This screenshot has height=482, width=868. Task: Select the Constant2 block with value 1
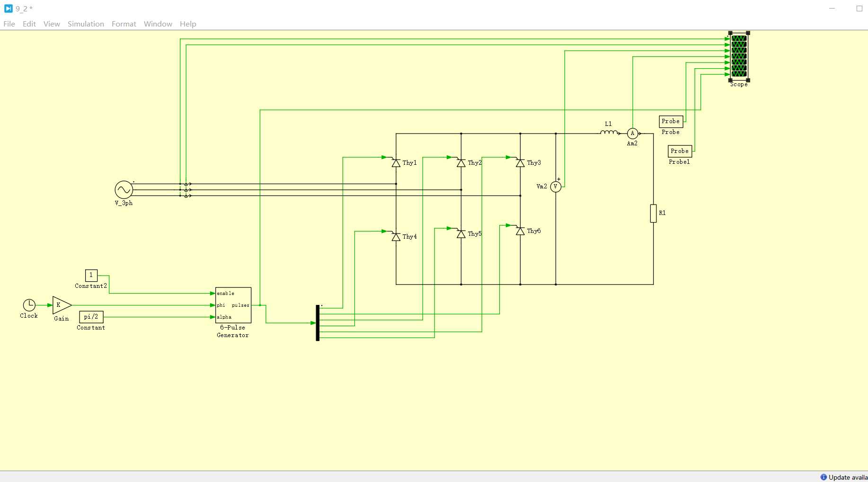click(91, 275)
